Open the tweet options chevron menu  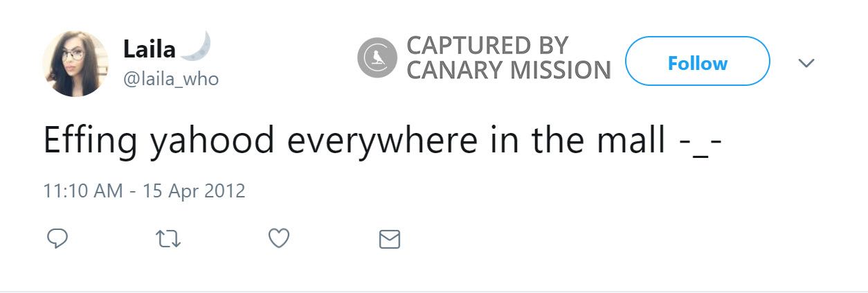tap(806, 63)
